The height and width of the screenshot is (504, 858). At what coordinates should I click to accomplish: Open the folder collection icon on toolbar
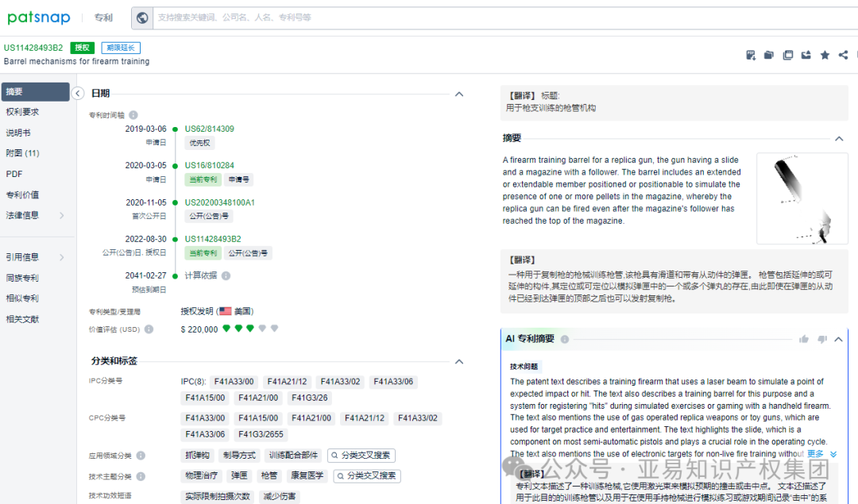tap(768, 55)
